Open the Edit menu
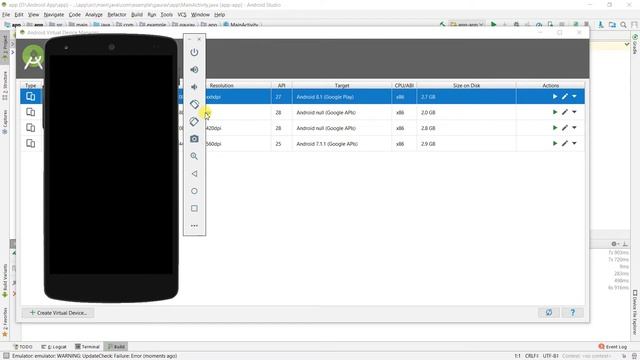This screenshot has width=640, height=360. [x=19, y=14]
